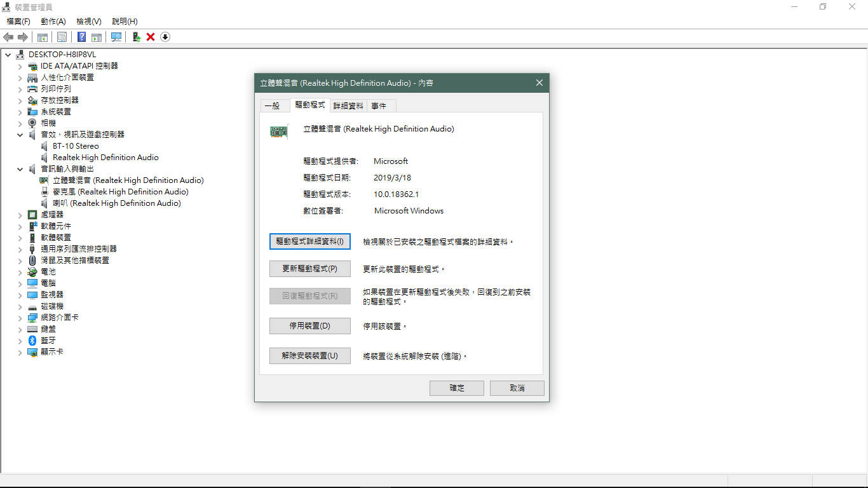
Task: Click the 處理器 processor chip icon
Action: coord(32,215)
